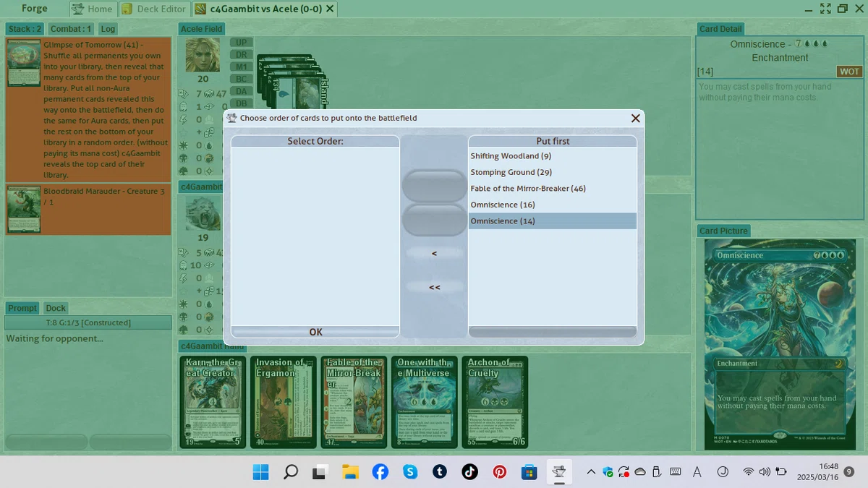Click the '<' move-left button
868x488 pixels.
(x=434, y=254)
